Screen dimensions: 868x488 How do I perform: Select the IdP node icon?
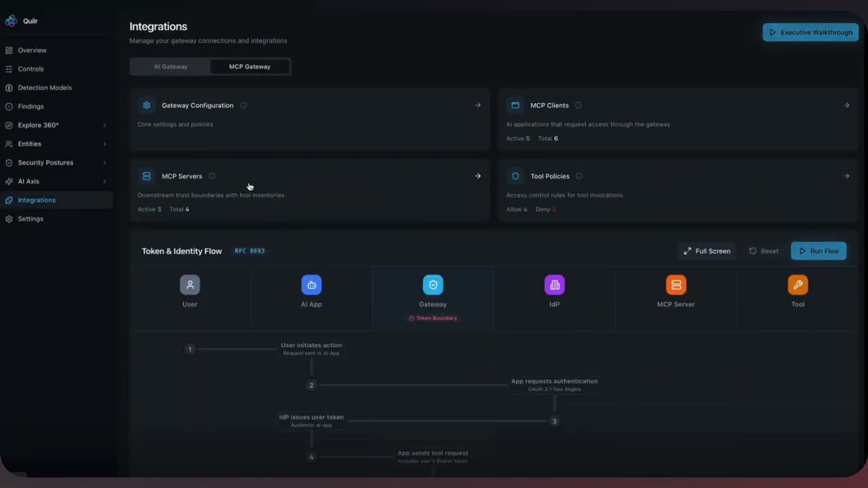pyautogui.click(x=555, y=285)
